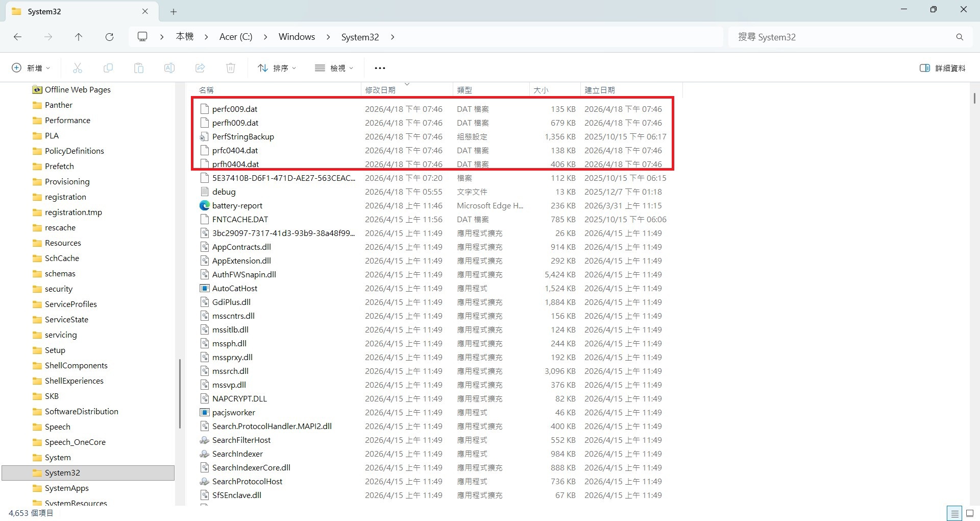Sort by the 大小 column header
Image resolution: width=980 pixels, height=521 pixels.
point(555,90)
